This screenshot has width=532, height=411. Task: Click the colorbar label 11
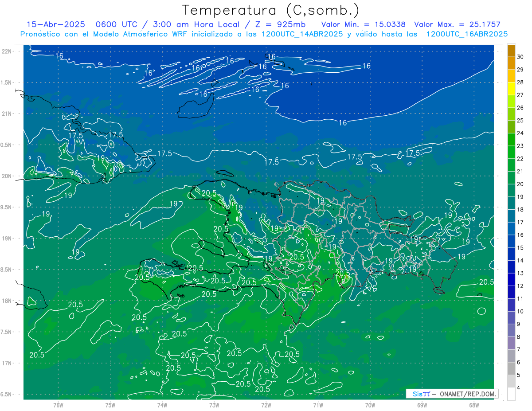click(520, 298)
